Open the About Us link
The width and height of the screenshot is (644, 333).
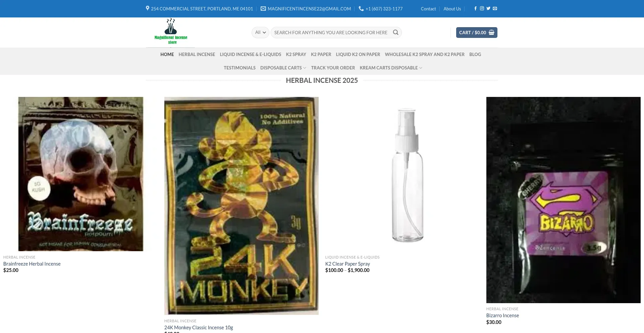coord(452,9)
